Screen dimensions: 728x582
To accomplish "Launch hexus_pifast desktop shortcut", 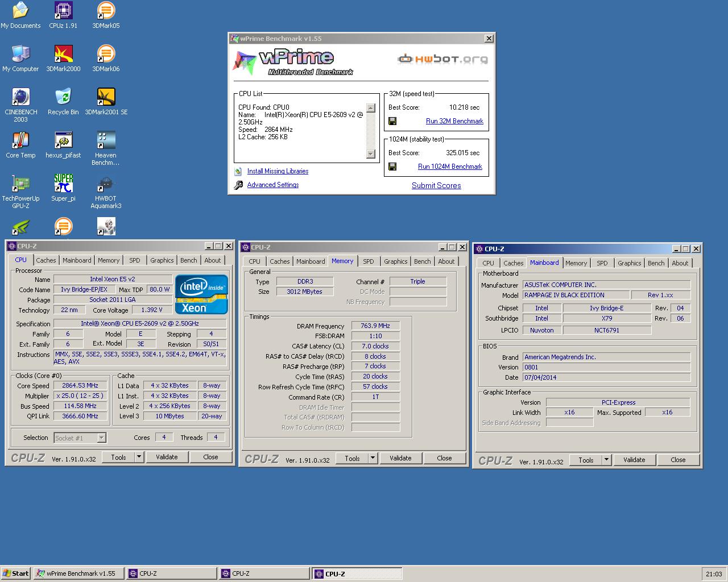I will click(63, 145).
